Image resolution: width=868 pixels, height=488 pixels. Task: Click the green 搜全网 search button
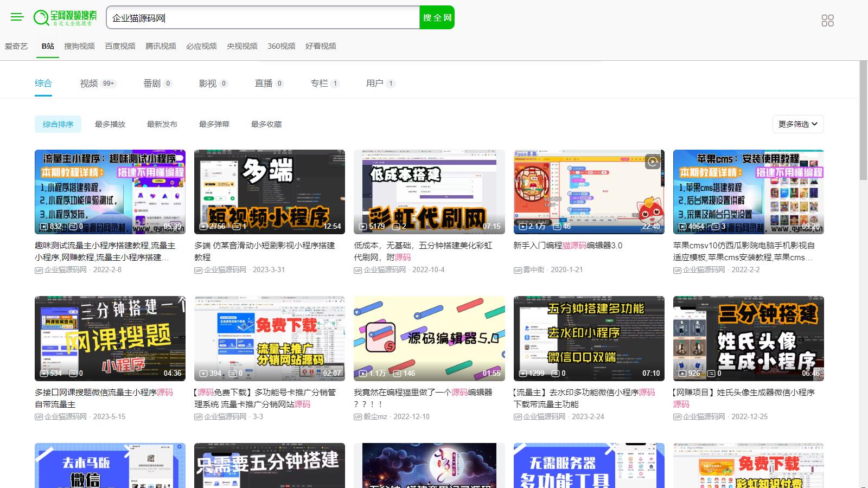tap(437, 17)
